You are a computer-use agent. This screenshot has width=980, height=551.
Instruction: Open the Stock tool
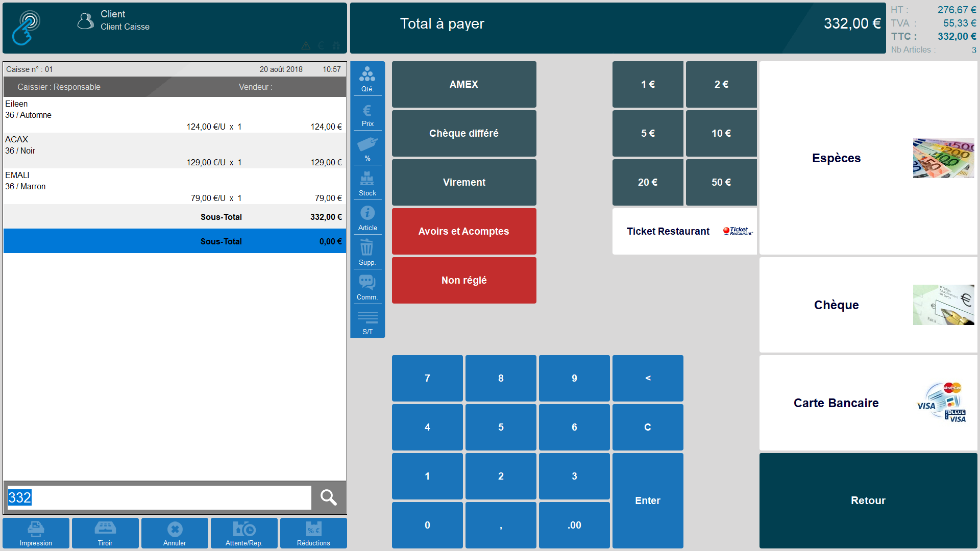367,183
